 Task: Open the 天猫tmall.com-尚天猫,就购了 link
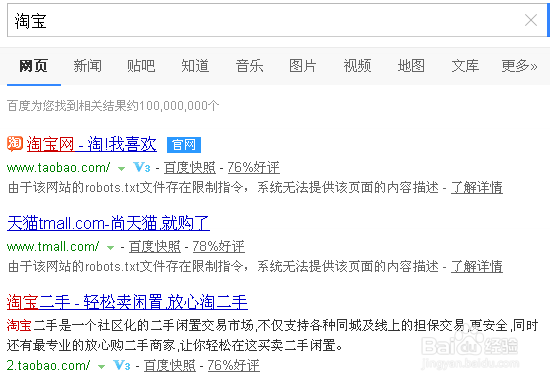tap(108, 223)
